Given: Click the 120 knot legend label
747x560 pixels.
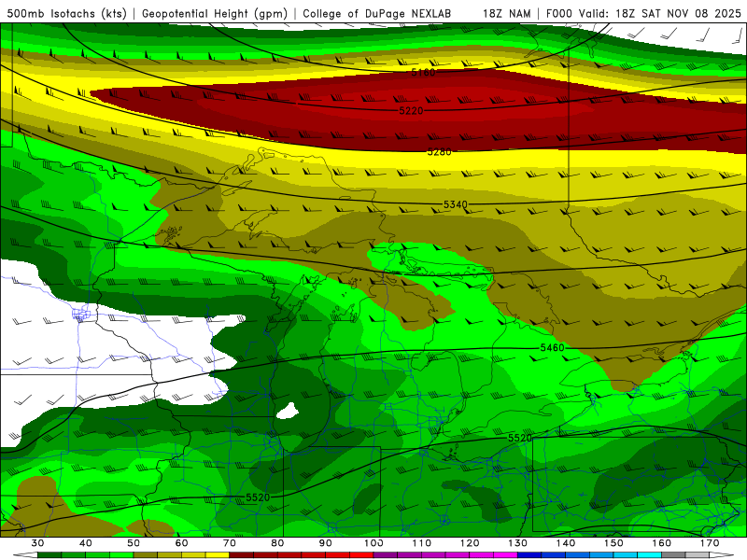Looking at the screenshot, I should pyautogui.click(x=470, y=543).
